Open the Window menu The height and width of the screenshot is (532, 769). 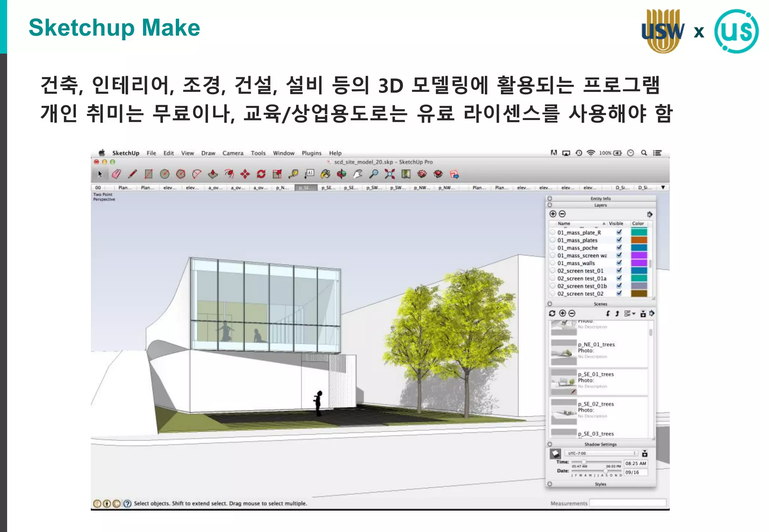[x=283, y=153]
